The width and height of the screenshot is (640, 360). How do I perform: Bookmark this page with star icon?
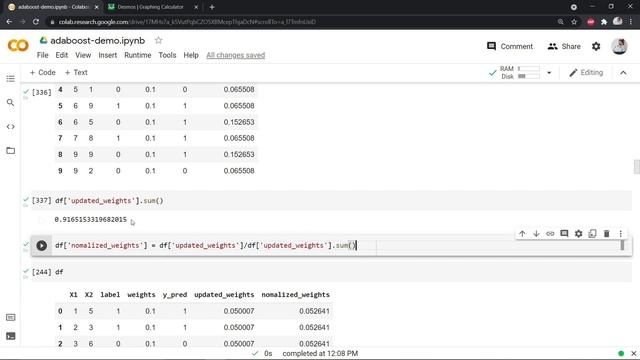(574, 22)
